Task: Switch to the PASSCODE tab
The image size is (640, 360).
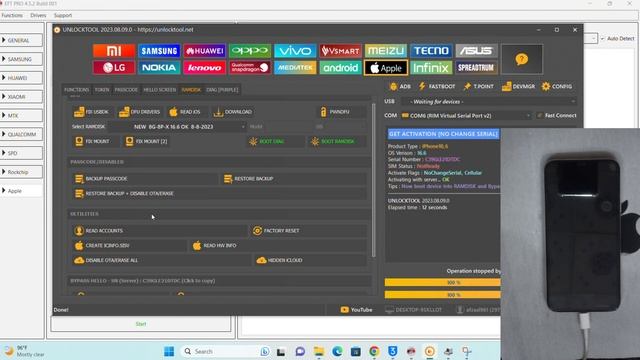Action: (126, 90)
